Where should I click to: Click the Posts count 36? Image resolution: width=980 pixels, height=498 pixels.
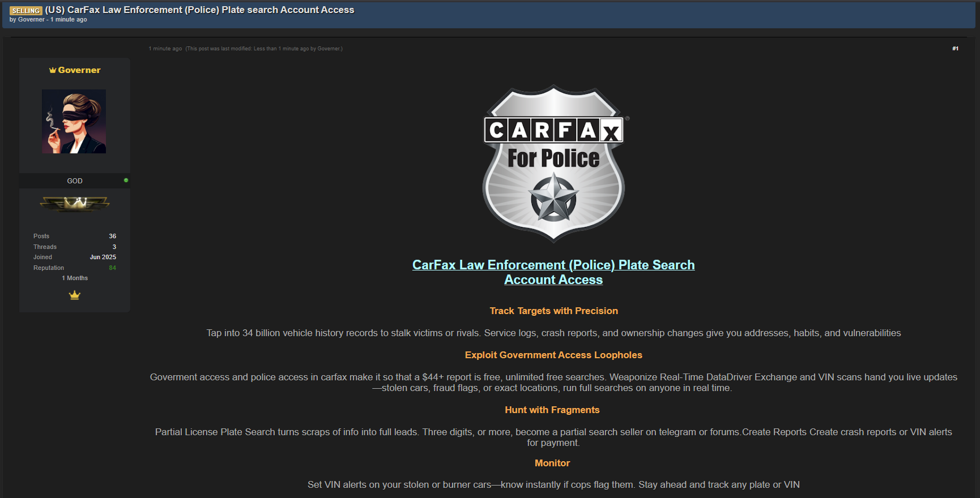click(x=112, y=236)
